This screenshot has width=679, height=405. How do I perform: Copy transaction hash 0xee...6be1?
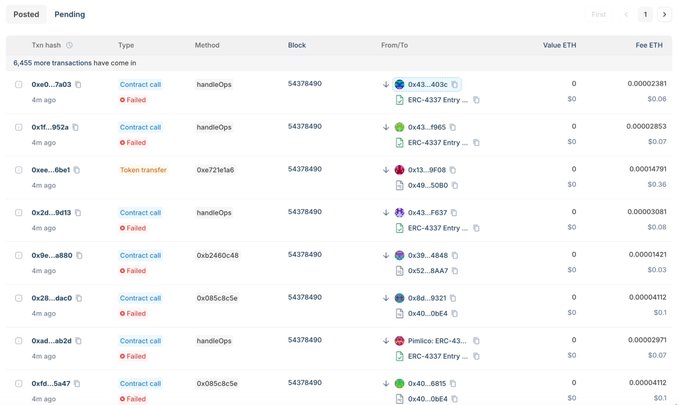point(77,170)
